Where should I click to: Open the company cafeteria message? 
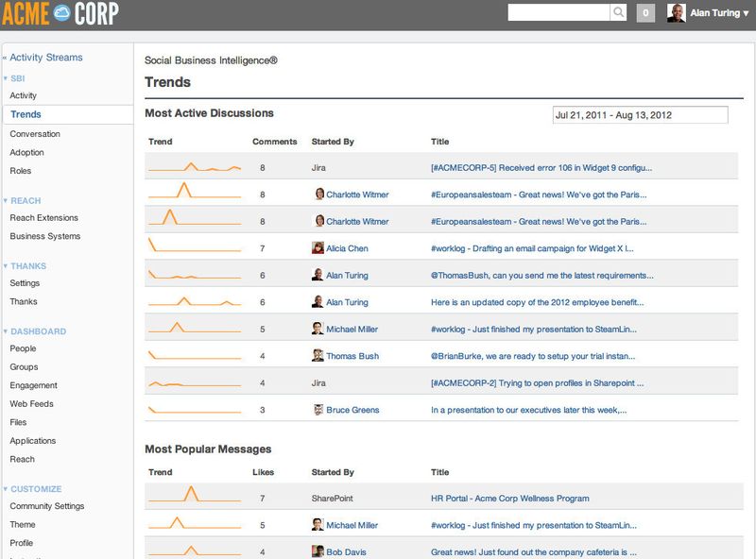pos(534,552)
